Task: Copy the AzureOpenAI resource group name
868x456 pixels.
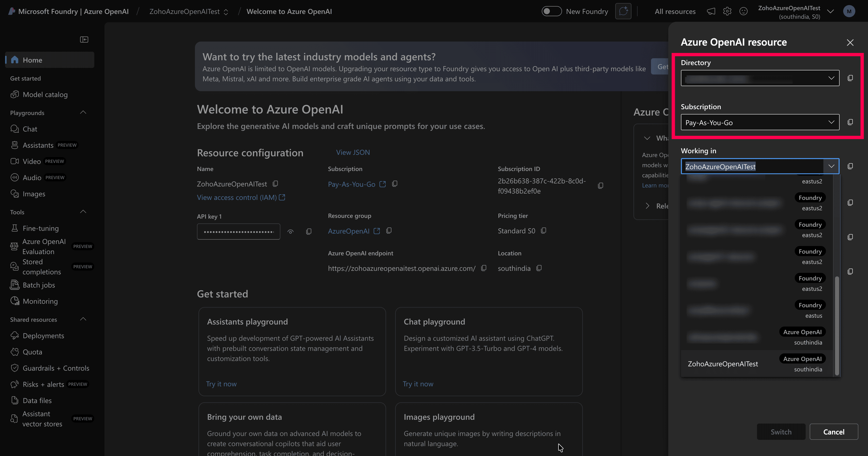Action: pyautogui.click(x=389, y=231)
